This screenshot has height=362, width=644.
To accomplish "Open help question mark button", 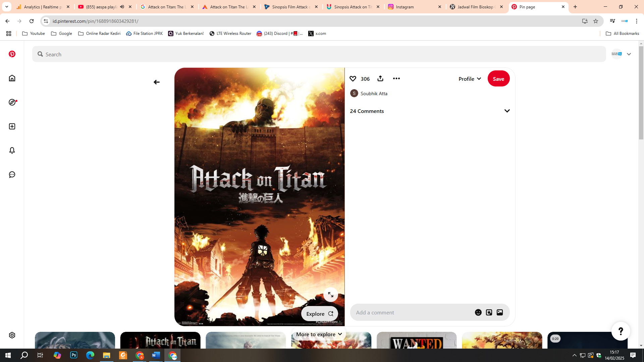I will (621, 331).
